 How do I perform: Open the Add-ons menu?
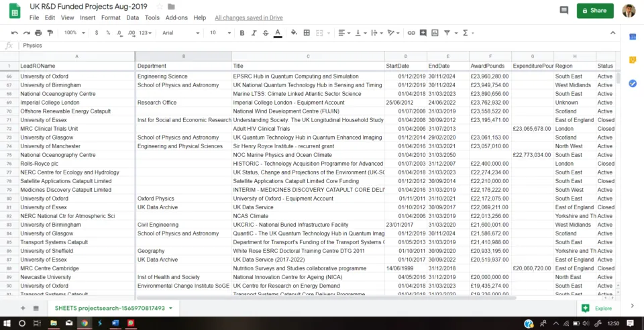click(x=176, y=17)
